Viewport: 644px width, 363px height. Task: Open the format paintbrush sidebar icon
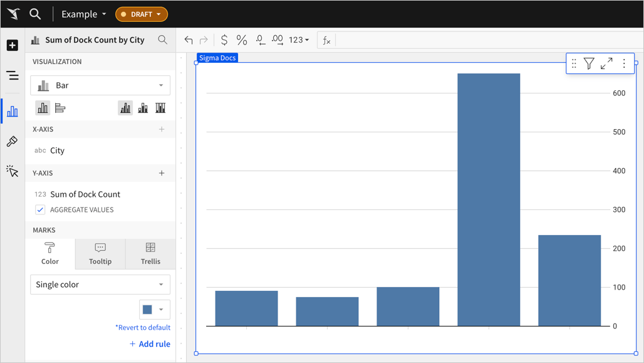[x=13, y=142]
